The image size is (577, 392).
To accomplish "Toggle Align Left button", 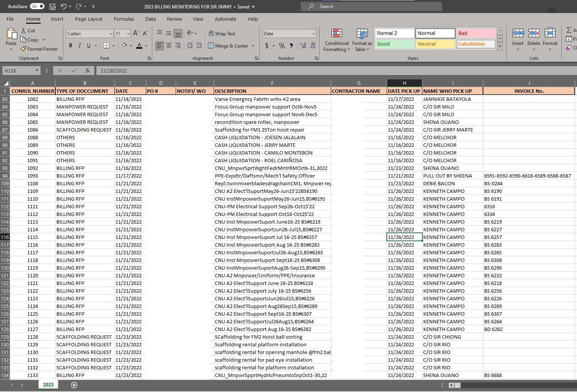I will click(160, 46).
